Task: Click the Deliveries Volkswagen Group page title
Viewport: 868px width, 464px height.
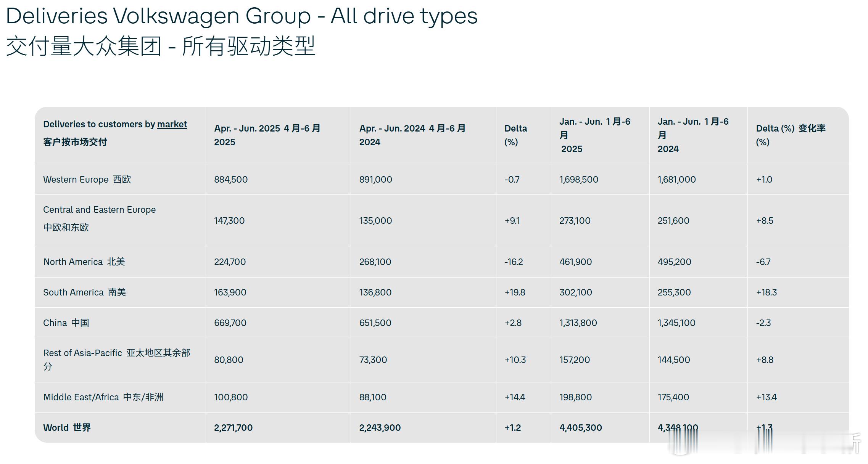Action: click(x=242, y=16)
